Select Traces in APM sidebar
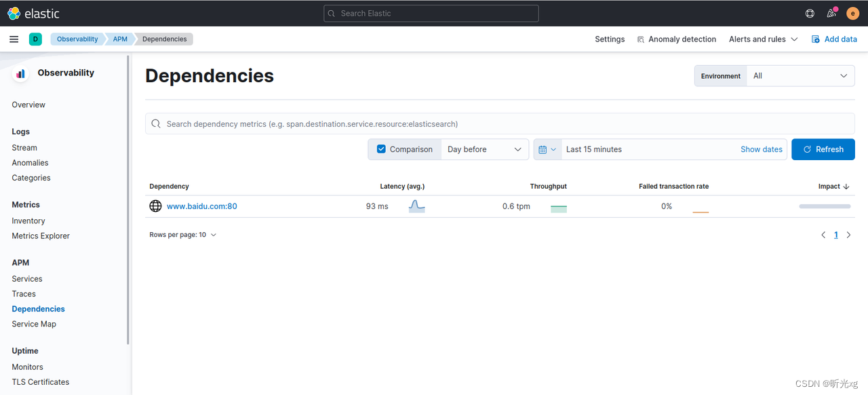This screenshot has height=395, width=868. pyautogui.click(x=24, y=294)
